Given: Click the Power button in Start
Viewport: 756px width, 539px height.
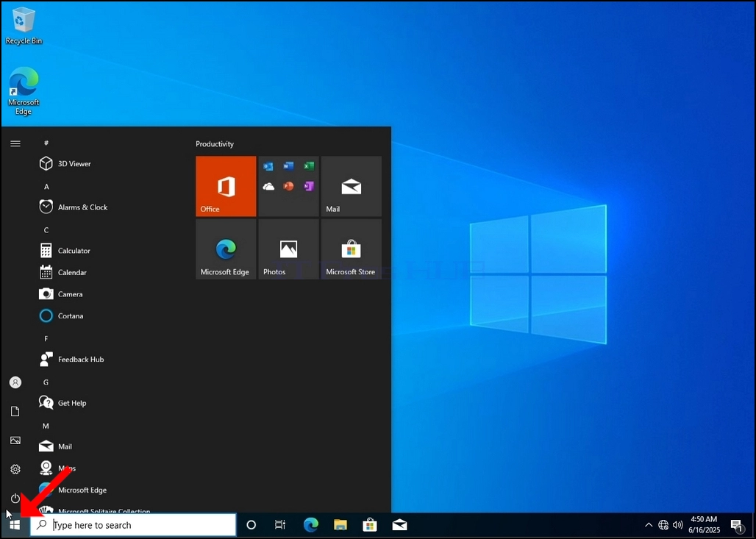Looking at the screenshot, I should pyautogui.click(x=15, y=498).
